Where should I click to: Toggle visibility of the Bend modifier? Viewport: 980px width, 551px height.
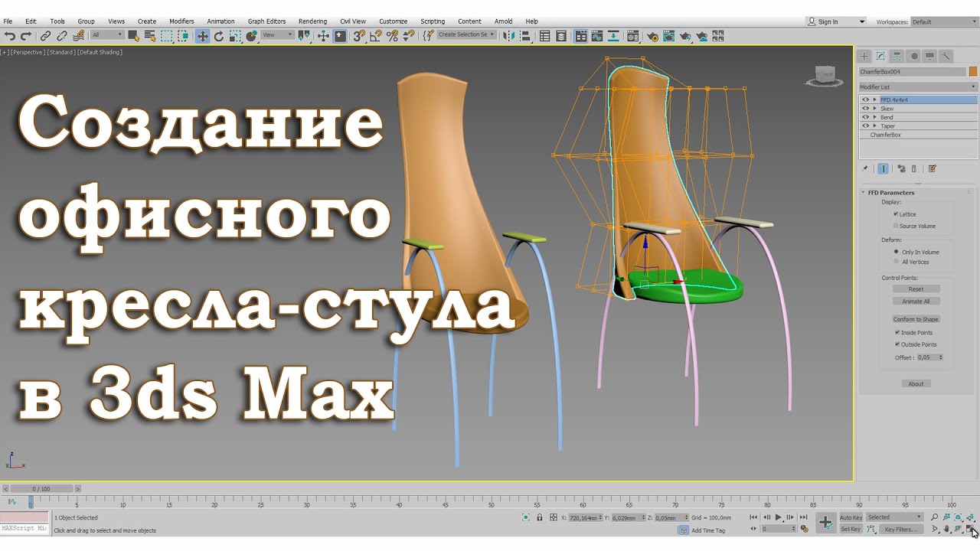tap(865, 117)
